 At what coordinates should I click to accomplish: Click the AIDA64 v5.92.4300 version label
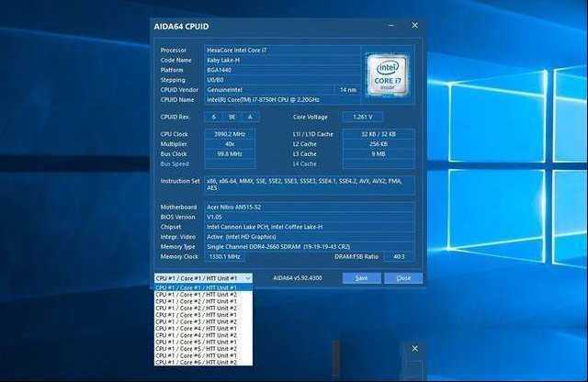(x=298, y=278)
